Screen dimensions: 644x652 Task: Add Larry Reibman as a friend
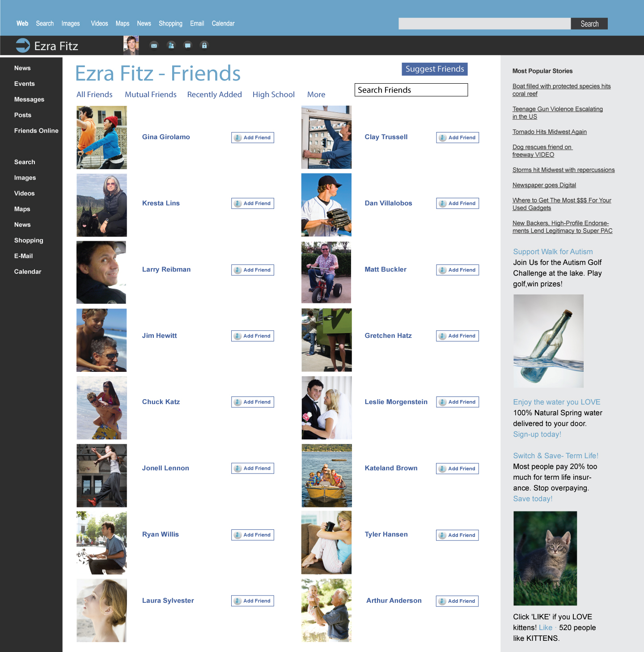pos(253,270)
